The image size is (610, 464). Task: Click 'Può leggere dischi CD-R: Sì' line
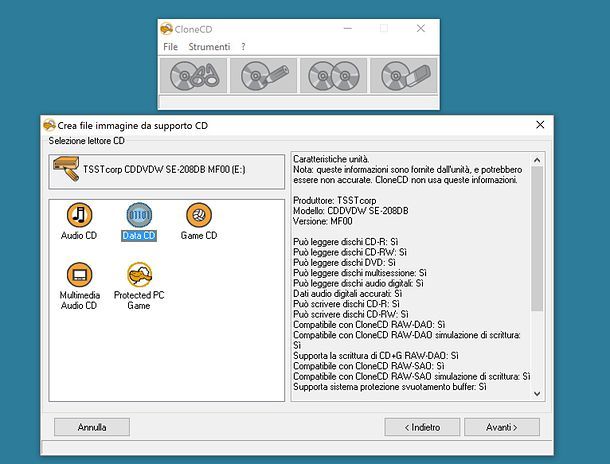tap(345, 242)
